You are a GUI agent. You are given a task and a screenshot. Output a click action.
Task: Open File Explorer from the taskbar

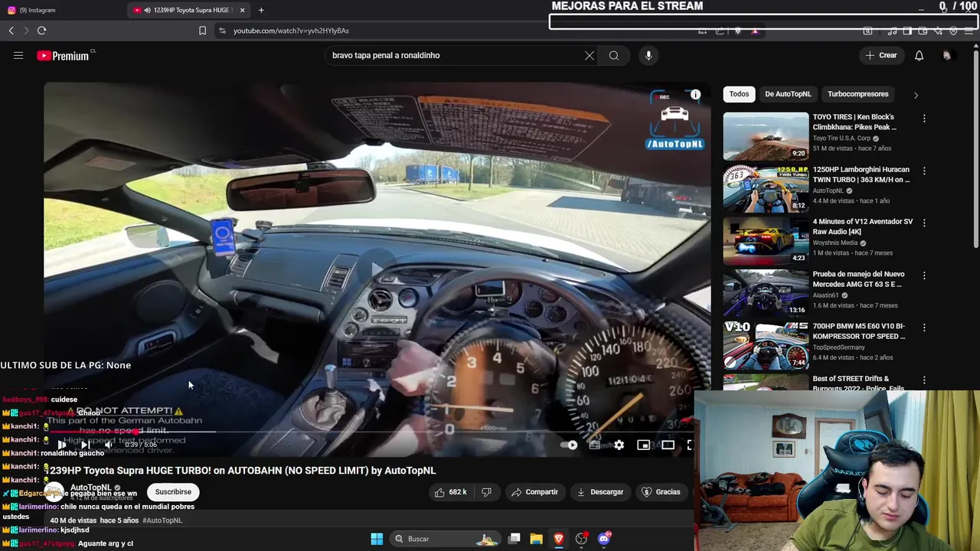[x=536, y=539]
